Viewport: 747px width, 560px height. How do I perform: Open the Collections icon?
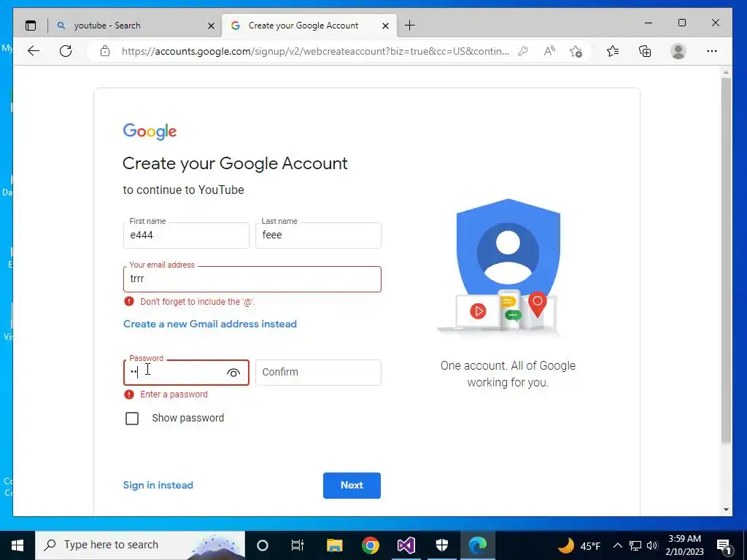click(x=645, y=51)
